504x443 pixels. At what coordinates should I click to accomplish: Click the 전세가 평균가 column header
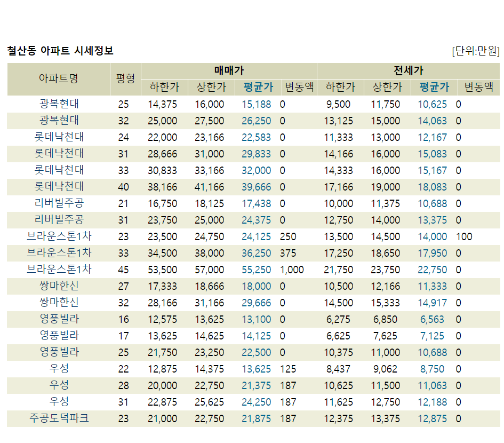[434, 87]
